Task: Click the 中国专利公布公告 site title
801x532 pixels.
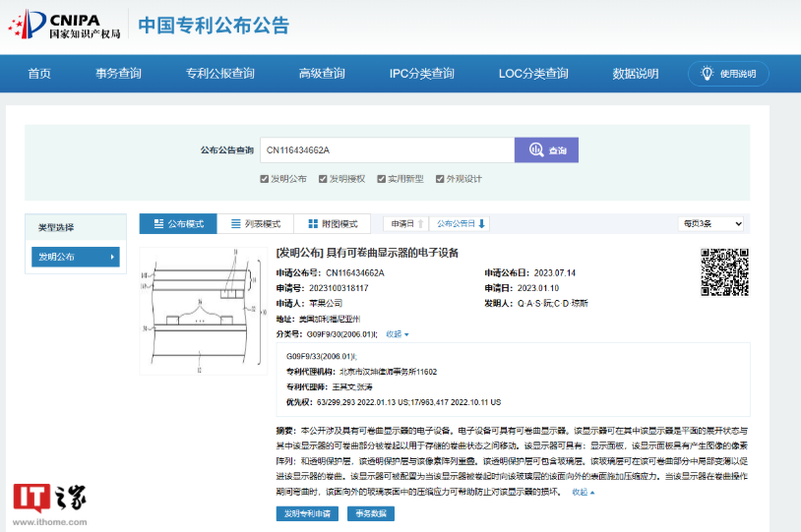Action: pos(214,25)
